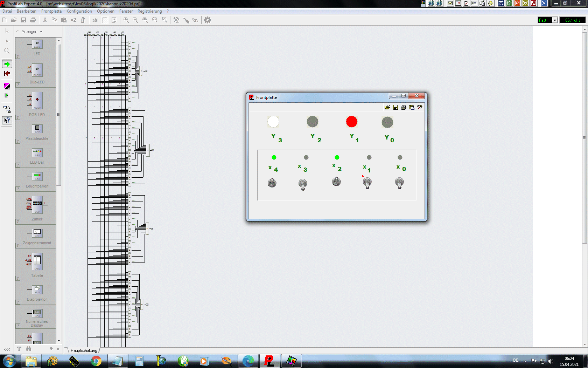The image size is (588, 368).
Task: Open Chrome from the taskbar
Action: [96, 361]
